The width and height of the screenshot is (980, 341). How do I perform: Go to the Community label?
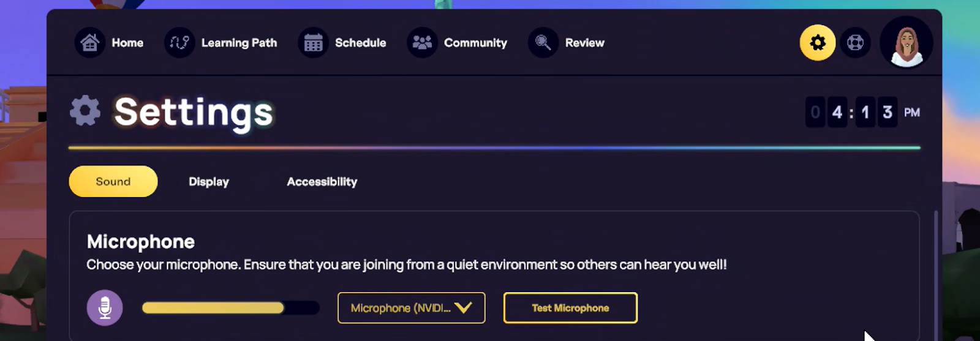pyautogui.click(x=475, y=43)
